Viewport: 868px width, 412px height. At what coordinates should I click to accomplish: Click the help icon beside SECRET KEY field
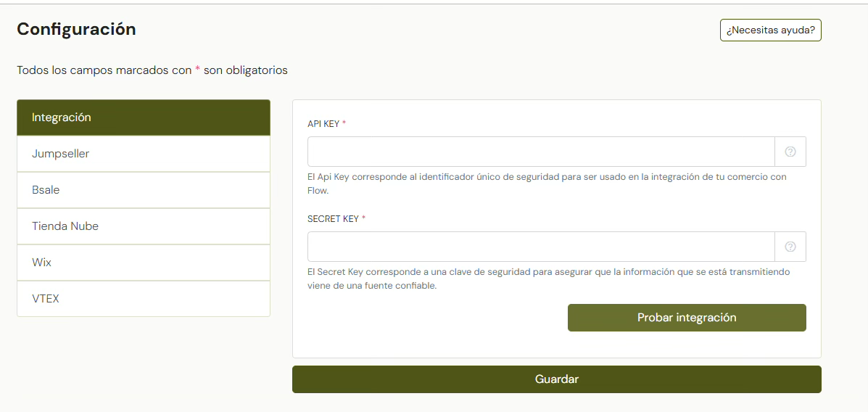pyautogui.click(x=790, y=247)
